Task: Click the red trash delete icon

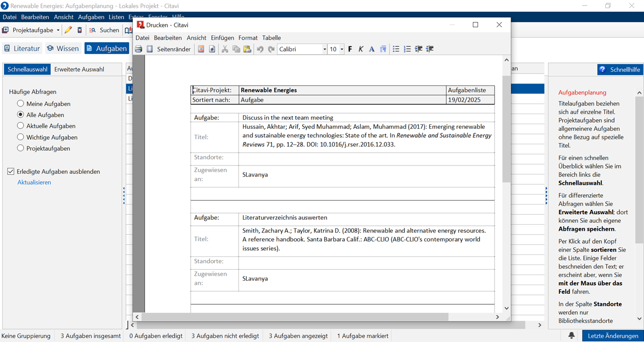Action: tap(79, 30)
